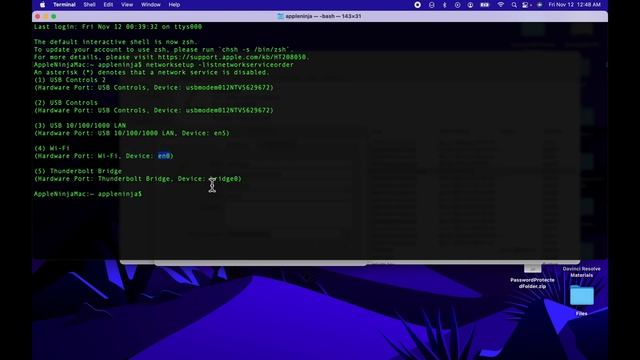Open the Help menu
This screenshot has width=640, height=360.
[x=174, y=5]
